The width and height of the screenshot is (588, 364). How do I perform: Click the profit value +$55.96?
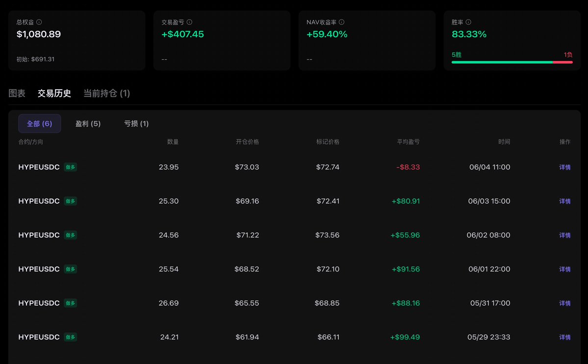tap(405, 235)
